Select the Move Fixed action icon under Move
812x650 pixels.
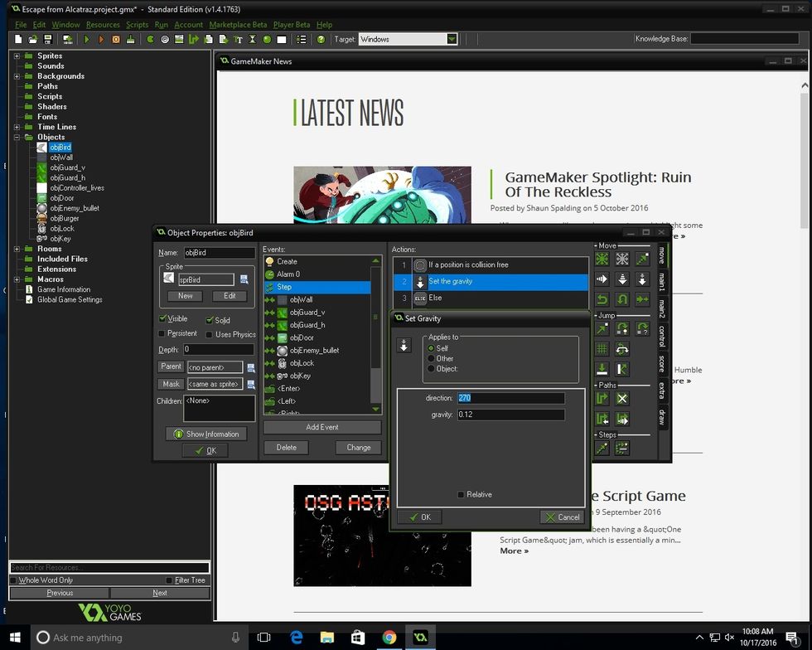click(x=602, y=259)
